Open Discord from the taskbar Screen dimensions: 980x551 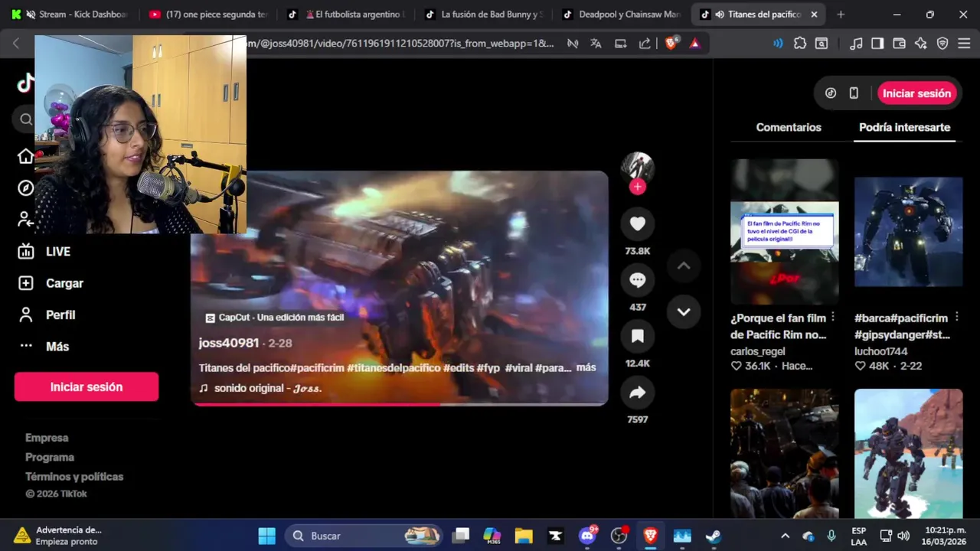tap(587, 536)
